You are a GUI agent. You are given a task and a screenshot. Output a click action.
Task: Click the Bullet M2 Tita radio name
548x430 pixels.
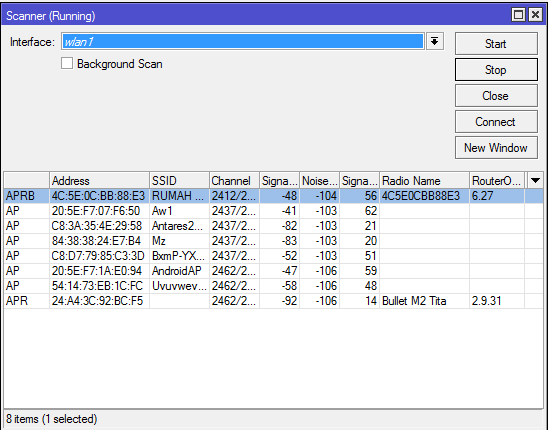(x=414, y=301)
